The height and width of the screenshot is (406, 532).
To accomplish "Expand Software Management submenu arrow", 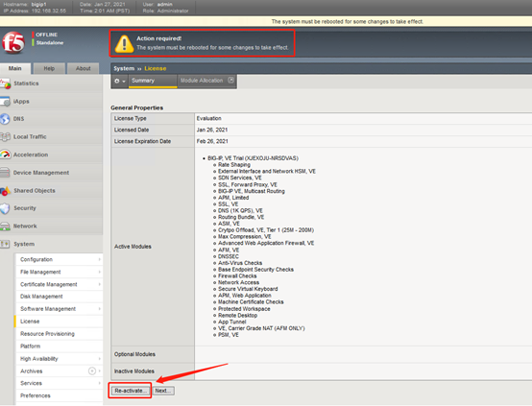I will (100, 309).
